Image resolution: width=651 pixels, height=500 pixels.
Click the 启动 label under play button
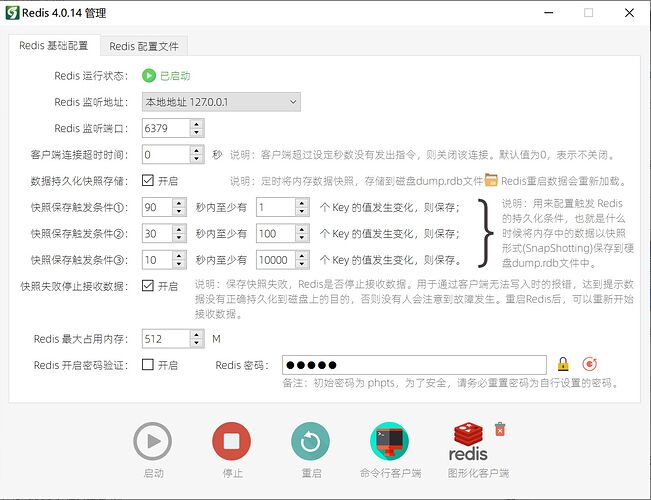[153, 473]
